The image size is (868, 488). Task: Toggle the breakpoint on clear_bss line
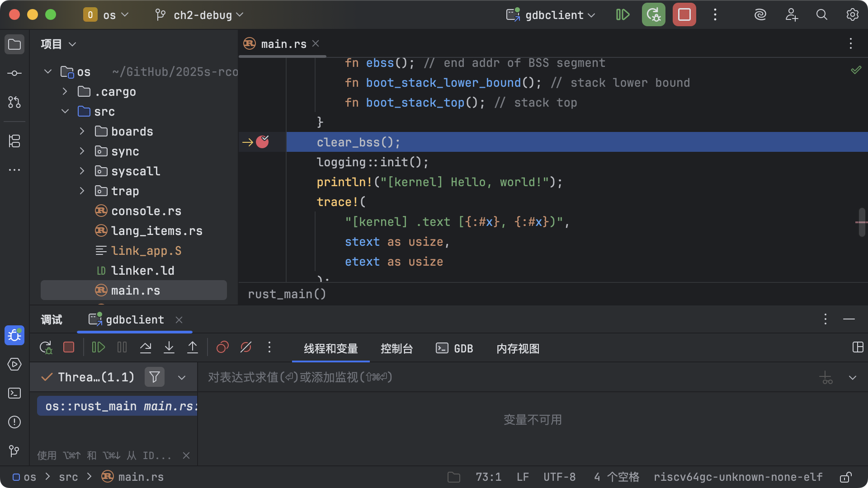coord(262,142)
